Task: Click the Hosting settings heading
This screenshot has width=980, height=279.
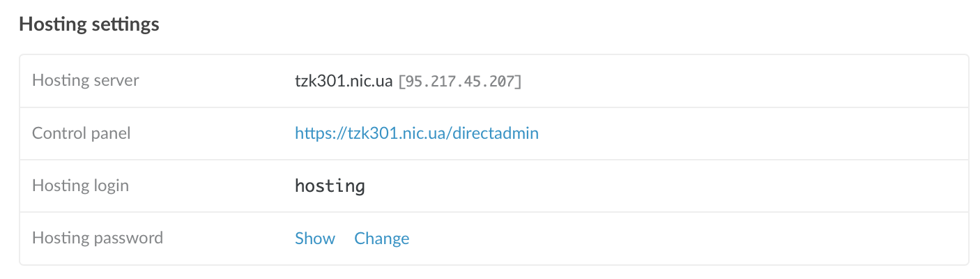Action: pos(89,24)
